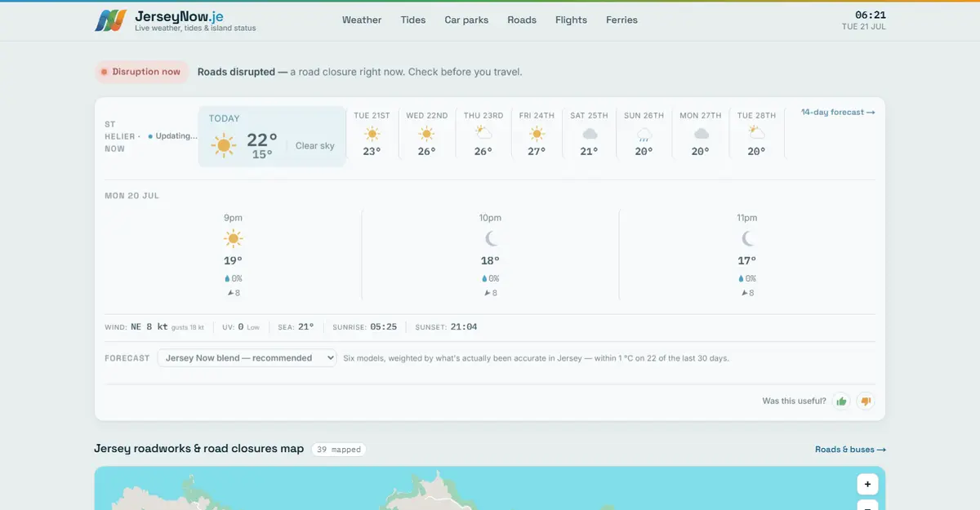Click the 06:21 clock display
980x510 pixels.
click(x=871, y=15)
